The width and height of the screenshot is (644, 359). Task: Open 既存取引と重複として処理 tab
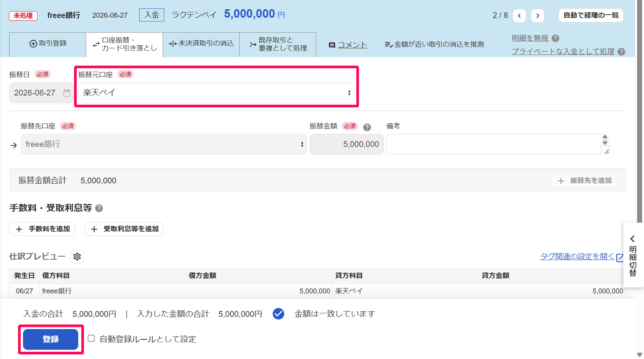coord(278,44)
